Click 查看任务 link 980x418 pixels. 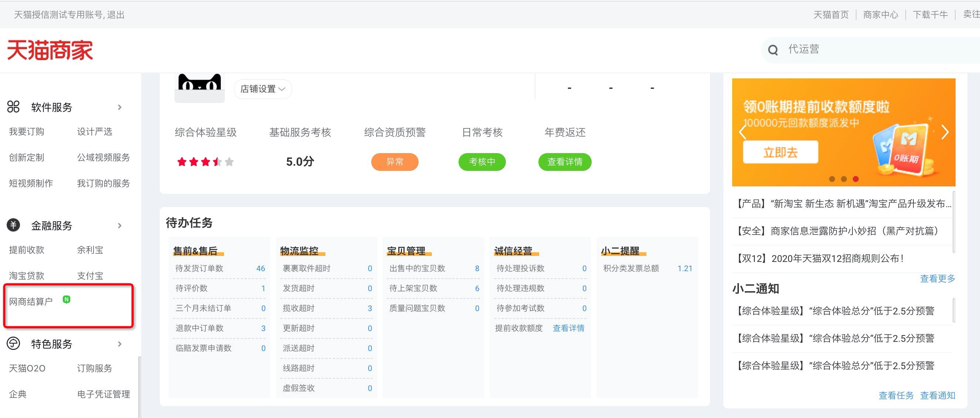pyautogui.click(x=896, y=395)
